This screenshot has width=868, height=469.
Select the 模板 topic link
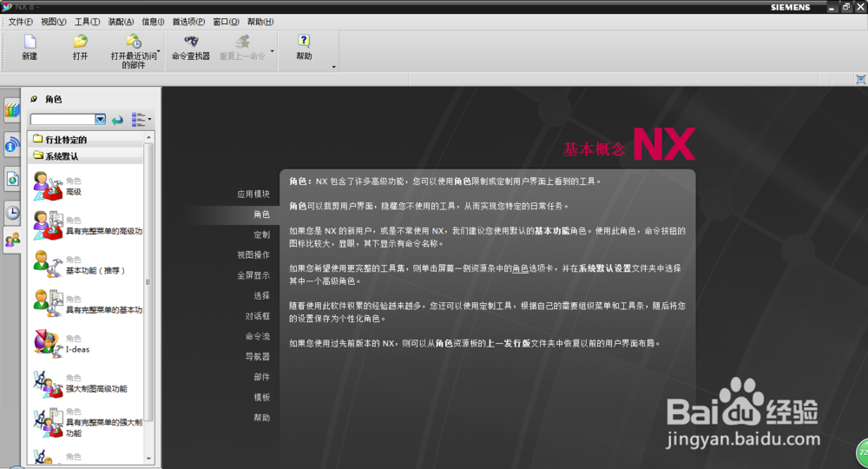click(262, 397)
